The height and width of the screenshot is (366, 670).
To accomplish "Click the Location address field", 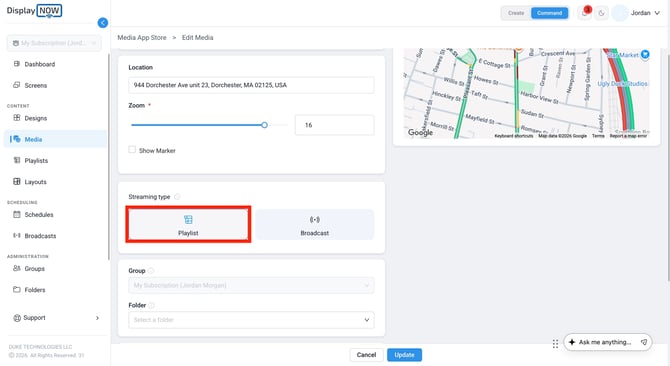I will tap(251, 85).
